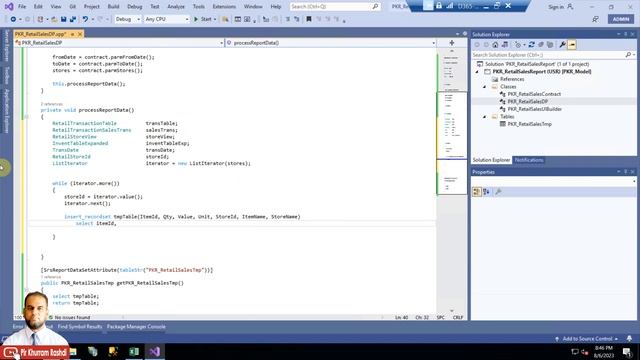Collapse the Tables folder in Solution Explorer

(484, 117)
